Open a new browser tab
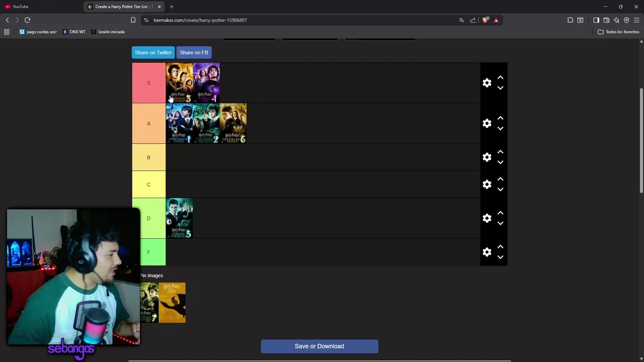This screenshot has width=644, height=362. (x=172, y=7)
